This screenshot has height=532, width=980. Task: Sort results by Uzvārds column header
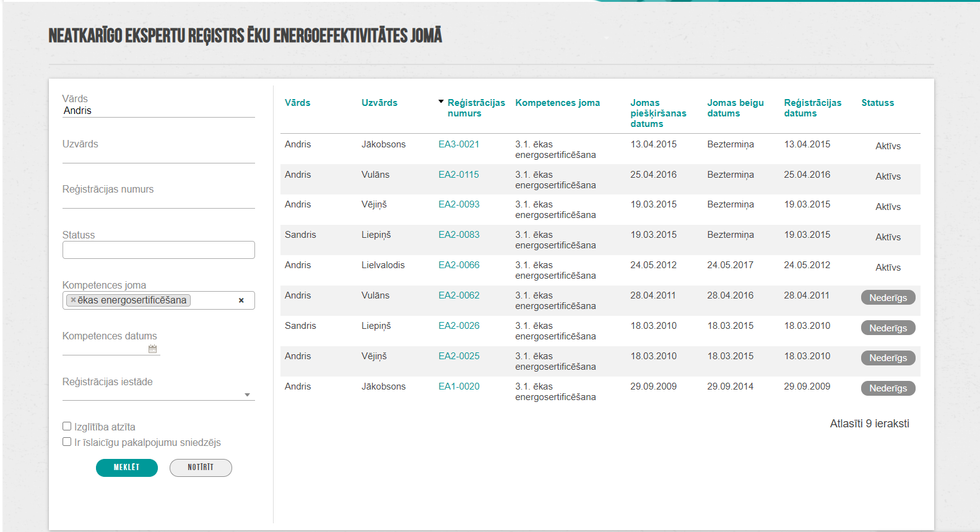click(379, 103)
